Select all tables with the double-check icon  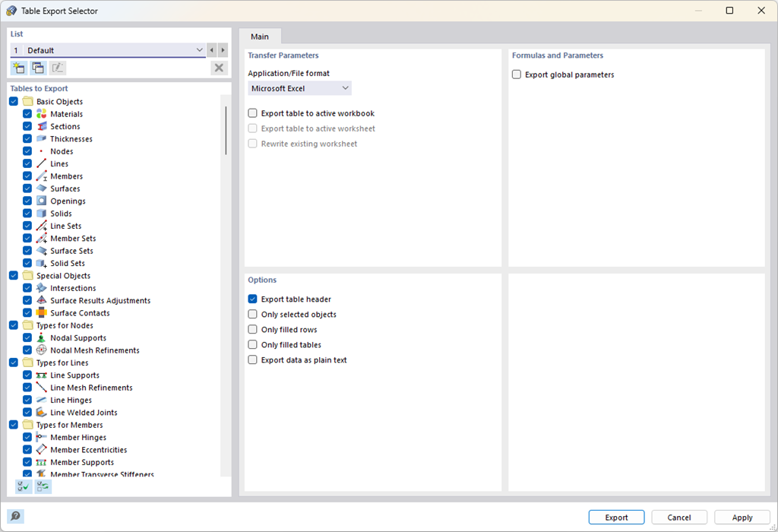23,486
